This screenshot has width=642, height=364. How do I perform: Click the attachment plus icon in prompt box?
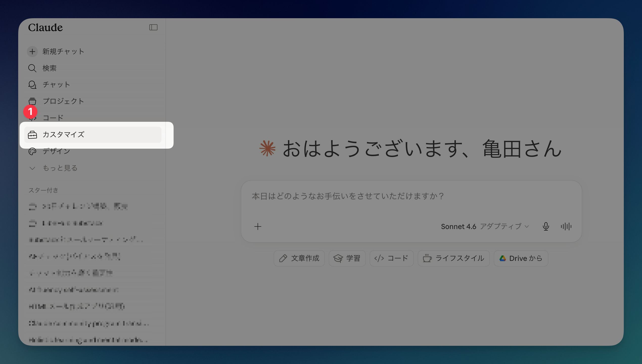tap(258, 226)
